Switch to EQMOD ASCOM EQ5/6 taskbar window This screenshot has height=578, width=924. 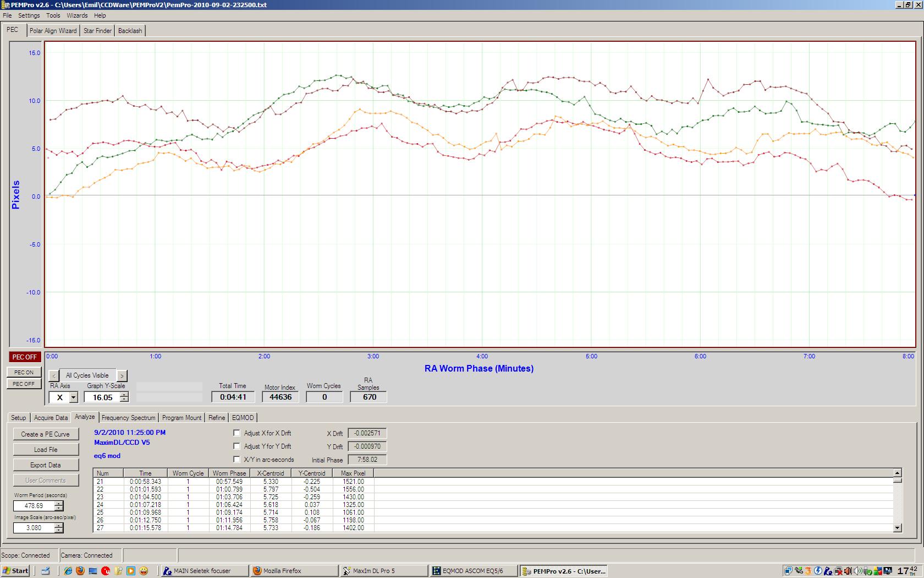pyautogui.click(x=474, y=571)
